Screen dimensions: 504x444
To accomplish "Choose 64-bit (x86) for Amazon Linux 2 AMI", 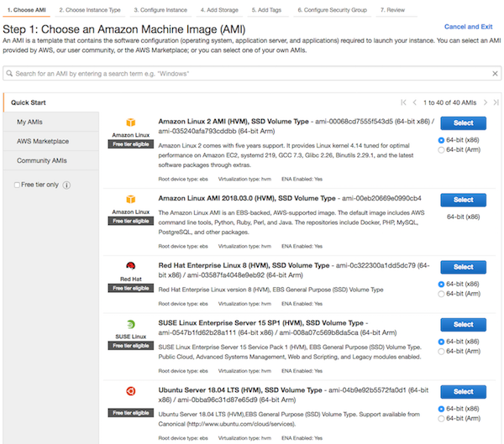I will [x=441, y=140].
